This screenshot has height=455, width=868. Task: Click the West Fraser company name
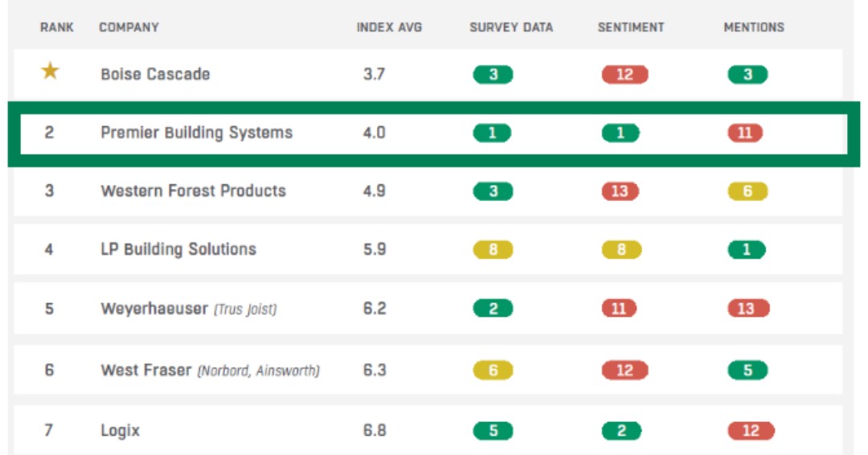coord(146,370)
